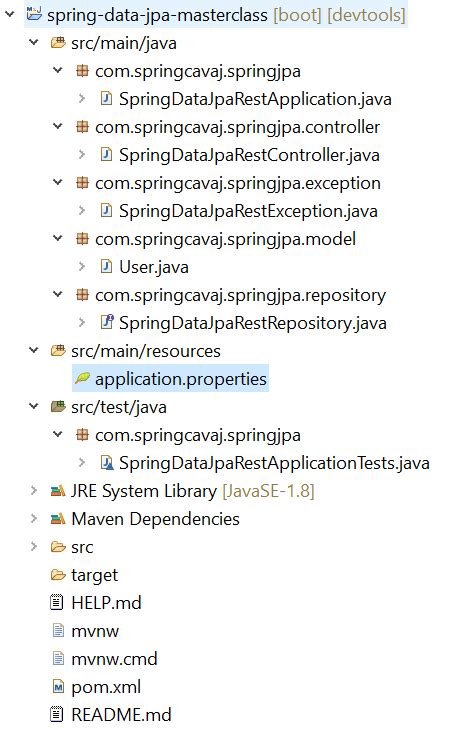Click the src folder icon

click(58, 547)
